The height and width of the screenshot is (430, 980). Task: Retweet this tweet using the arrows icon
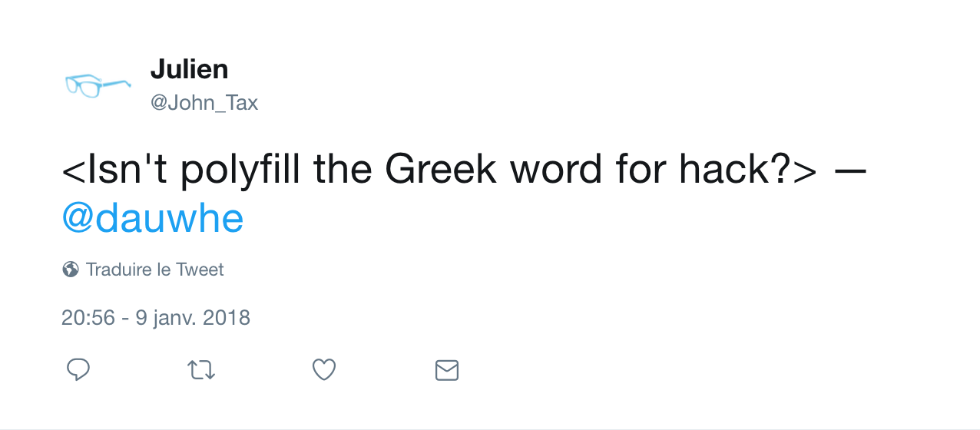point(201,370)
